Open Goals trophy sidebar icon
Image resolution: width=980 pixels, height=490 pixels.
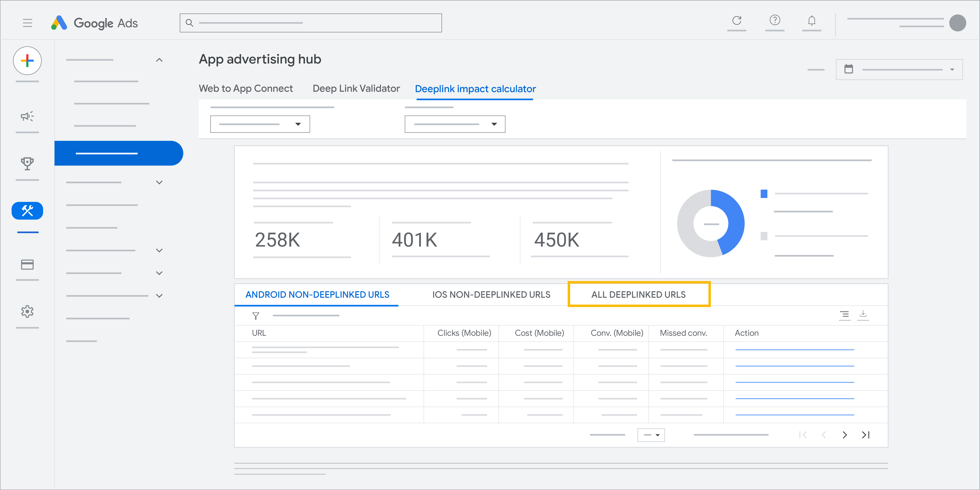pyautogui.click(x=27, y=164)
